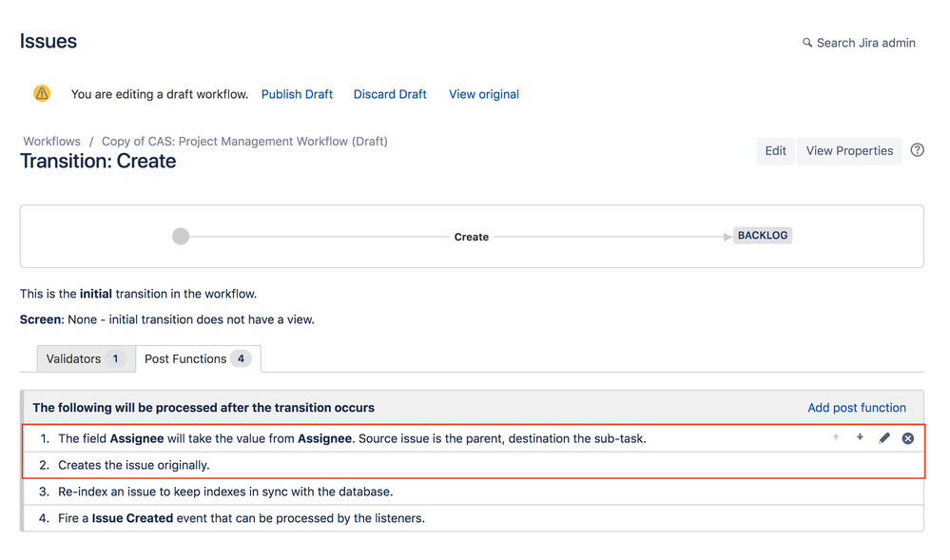Viewport: 950px width, 560px height.
Task: Open Copy of CAS workflow breadcrumb
Action: click(x=244, y=142)
